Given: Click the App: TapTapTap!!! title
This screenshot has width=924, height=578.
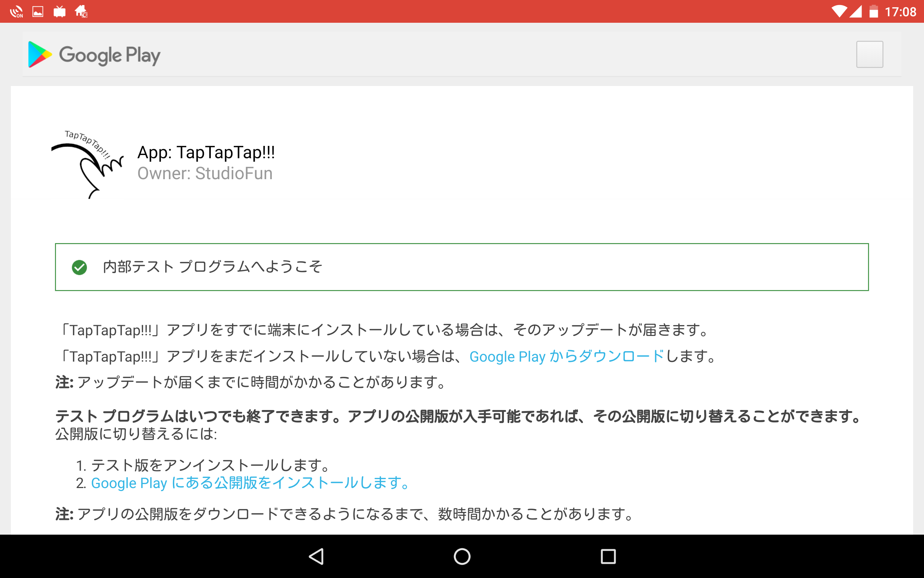Looking at the screenshot, I should [x=206, y=152].
